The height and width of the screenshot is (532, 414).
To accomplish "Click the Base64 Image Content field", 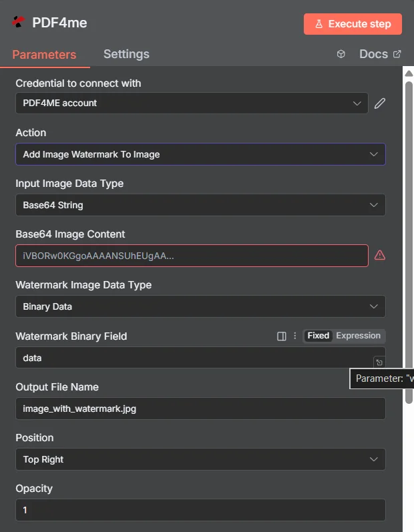I will [192, 256].
